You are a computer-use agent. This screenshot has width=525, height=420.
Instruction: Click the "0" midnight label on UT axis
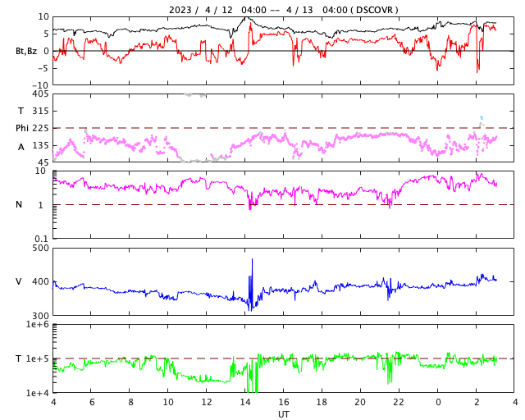438,402
